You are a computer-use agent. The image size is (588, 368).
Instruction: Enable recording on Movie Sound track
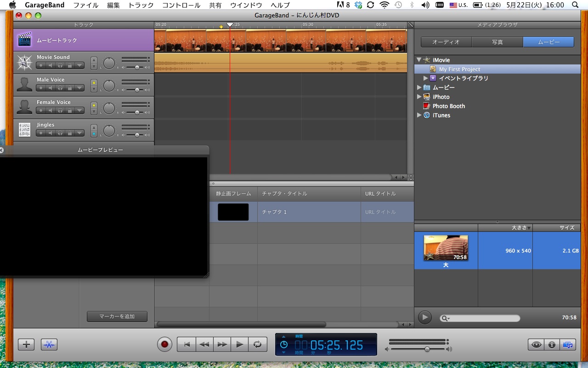click(41, 65)
